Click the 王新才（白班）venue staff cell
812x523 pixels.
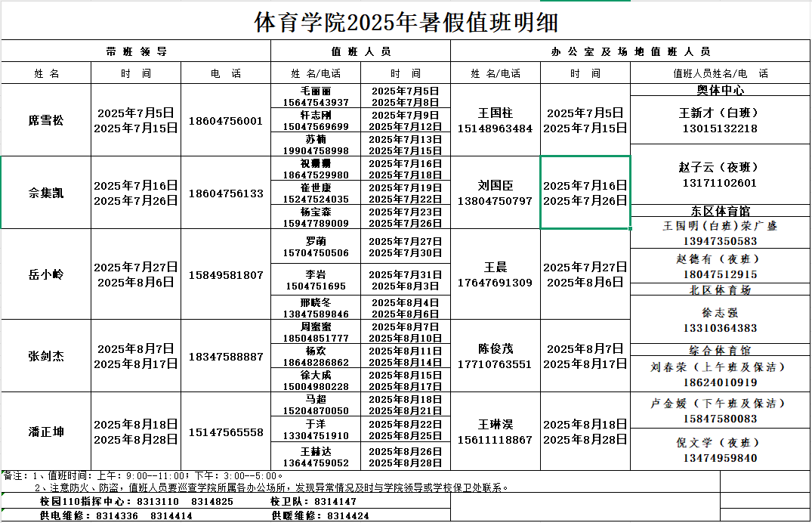click(x=719, y=120)
